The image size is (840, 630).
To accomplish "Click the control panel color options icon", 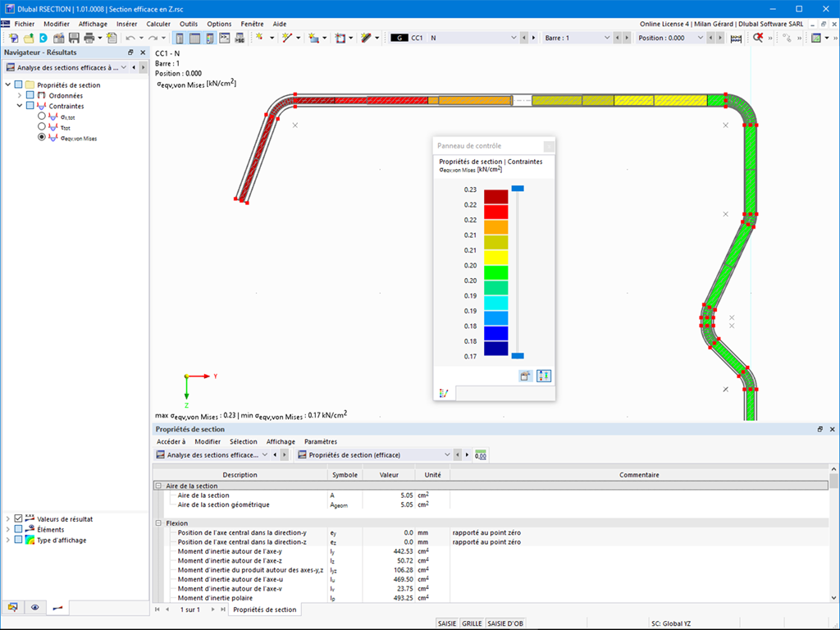I will pos(526,376).
